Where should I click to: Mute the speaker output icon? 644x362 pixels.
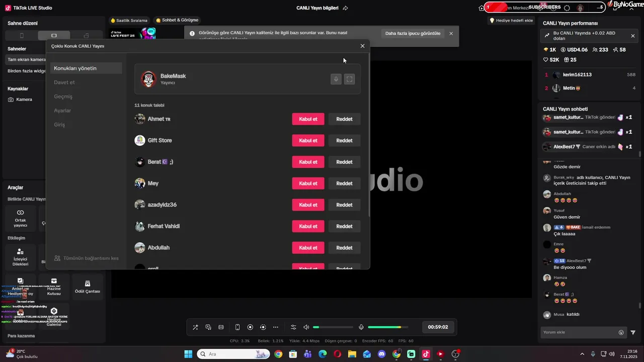click(306, 327)
